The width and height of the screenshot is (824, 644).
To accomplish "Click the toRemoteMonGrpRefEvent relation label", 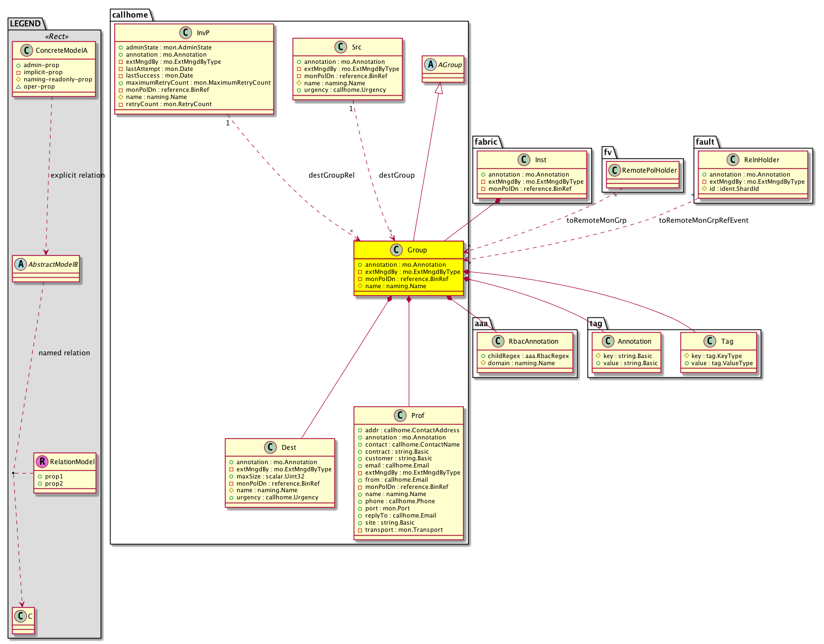I will tap(704, 221).
